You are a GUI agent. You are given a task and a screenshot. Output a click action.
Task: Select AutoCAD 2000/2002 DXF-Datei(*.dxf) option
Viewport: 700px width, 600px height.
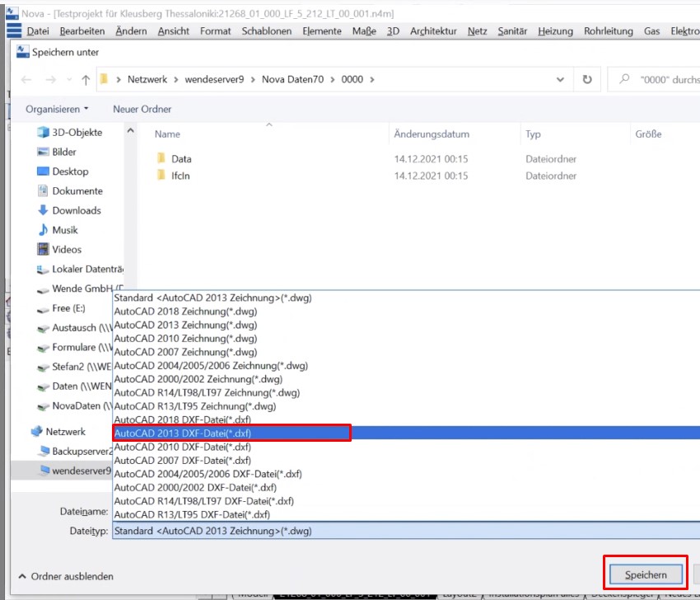(x=406, y=487)
